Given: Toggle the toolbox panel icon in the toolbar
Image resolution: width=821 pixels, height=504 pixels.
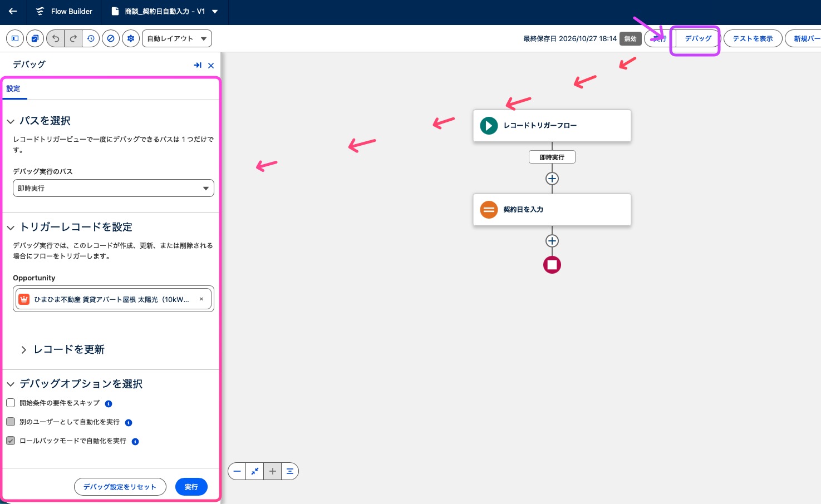Looking at the screenshot, I should [x=15, y=38].
